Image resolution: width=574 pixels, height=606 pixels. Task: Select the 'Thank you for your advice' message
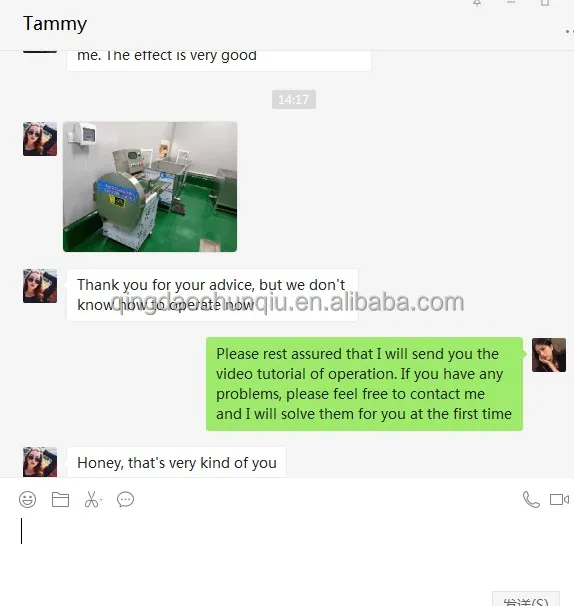(212, 295)
